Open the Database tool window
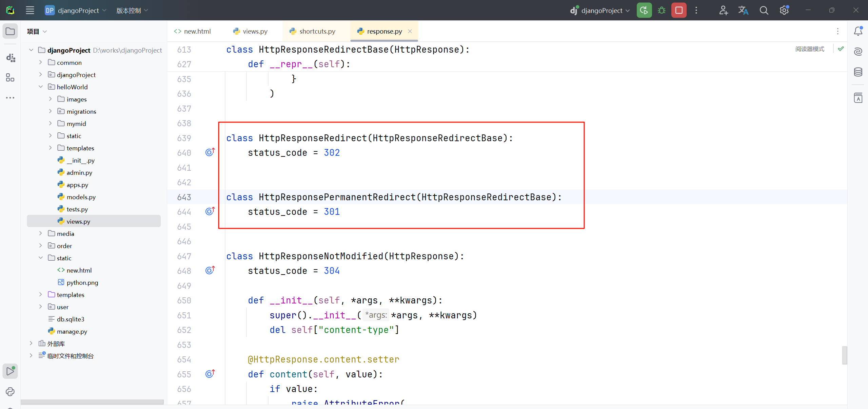This screenshot has height=409, width=868. click(858, 72)
